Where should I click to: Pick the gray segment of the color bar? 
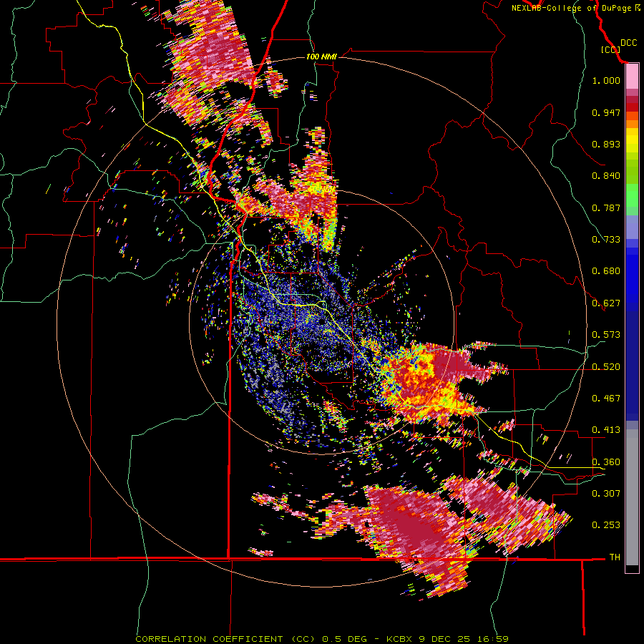pyautogui.click(x=632, y=497)
